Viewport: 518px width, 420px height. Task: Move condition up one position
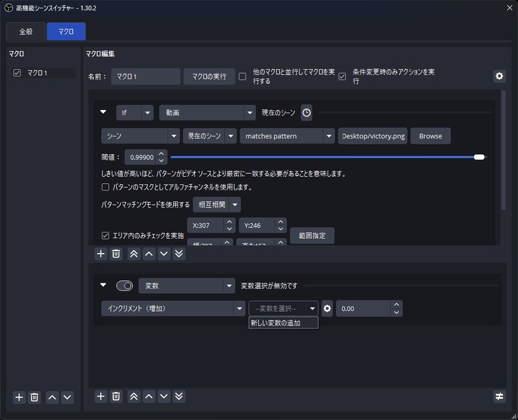tap(149, 254)
